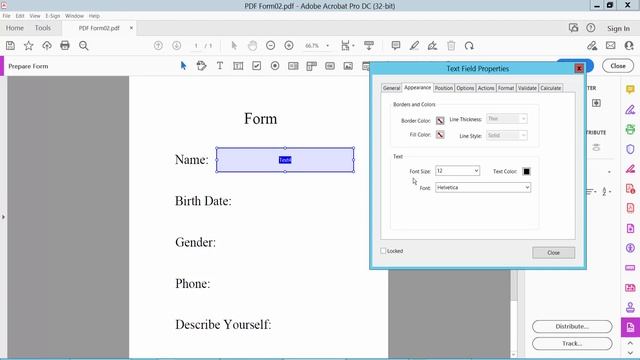The width and height of the screenshot is (640, 360).
Task: Open the Font Size dropdown
Action: [x=457, y=171]
